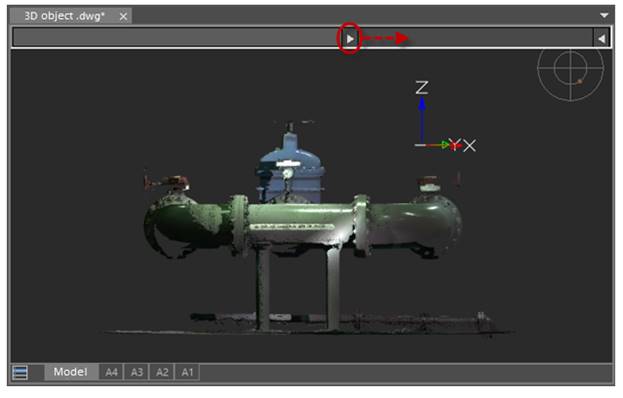Click the layout list icon beside Model tab
Viewport: 623px width, 398px height.
click(20, 373)
